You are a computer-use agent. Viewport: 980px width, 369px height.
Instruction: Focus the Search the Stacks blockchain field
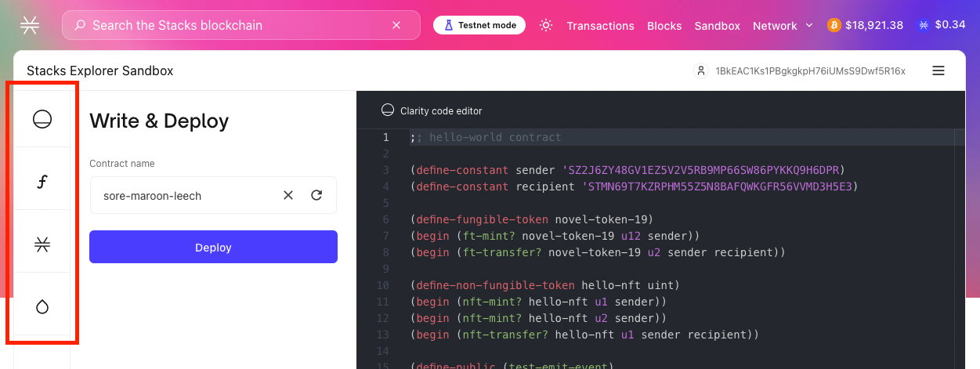point(243,25)
